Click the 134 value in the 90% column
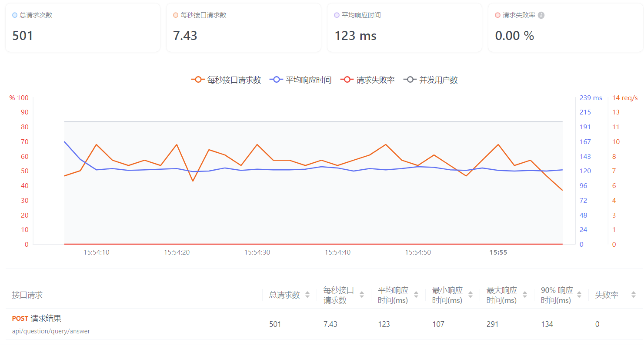The image size is (644, 346). [547, 324]
